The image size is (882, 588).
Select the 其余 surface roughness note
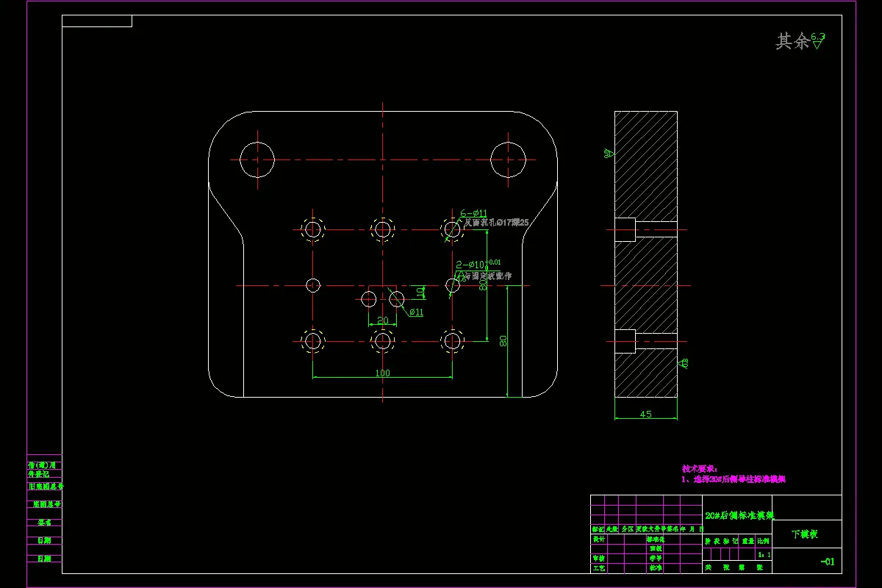pyautogui.click(x=800, y=41)
